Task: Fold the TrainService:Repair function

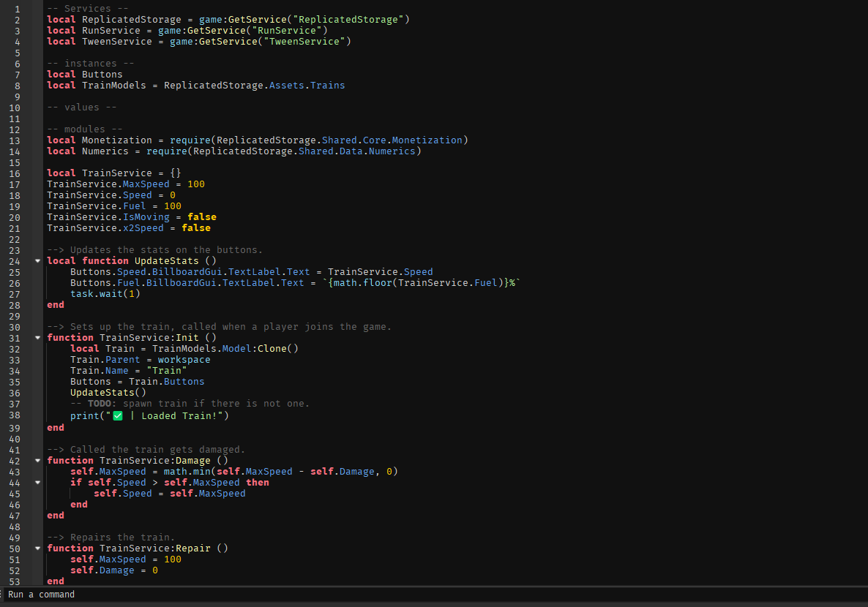Action: tap(37, 548)
